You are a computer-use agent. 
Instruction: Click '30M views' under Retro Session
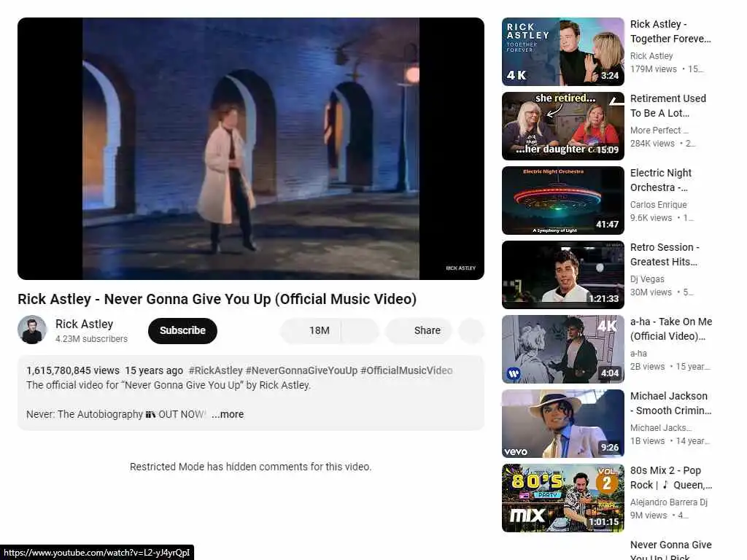point(651,292)
